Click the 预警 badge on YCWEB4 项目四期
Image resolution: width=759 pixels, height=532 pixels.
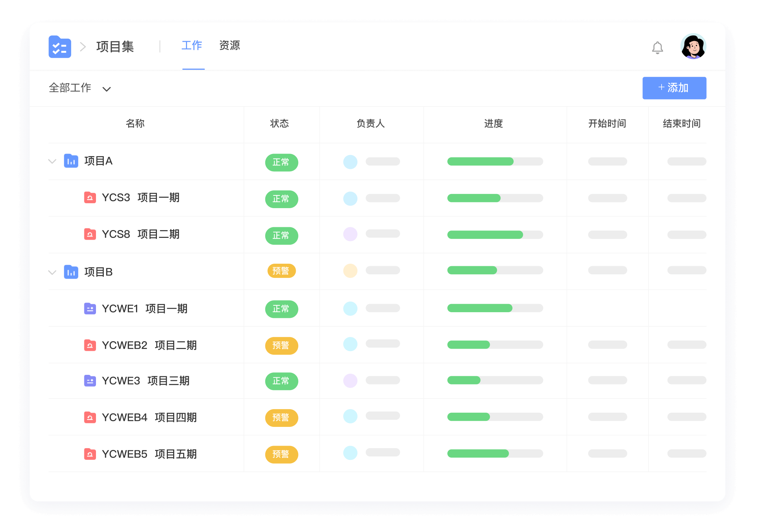pos(281,418)
